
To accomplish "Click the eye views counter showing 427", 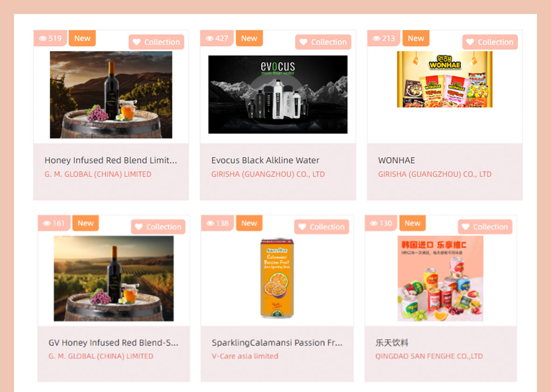I will (217, 38).
